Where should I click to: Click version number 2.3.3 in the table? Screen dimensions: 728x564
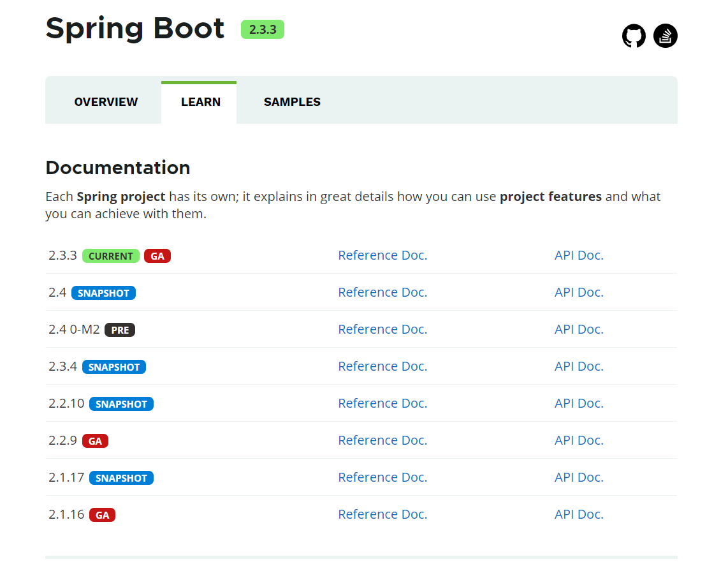(62, 255)
